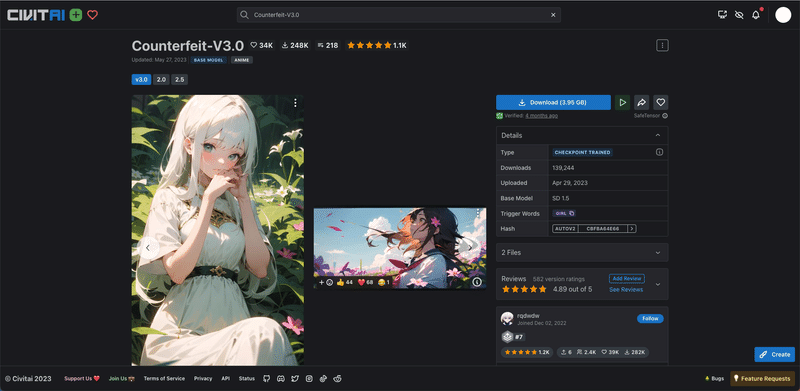Like the model using the heart button
The height and width of the screenshot is (391, 800).
[661, 103]
